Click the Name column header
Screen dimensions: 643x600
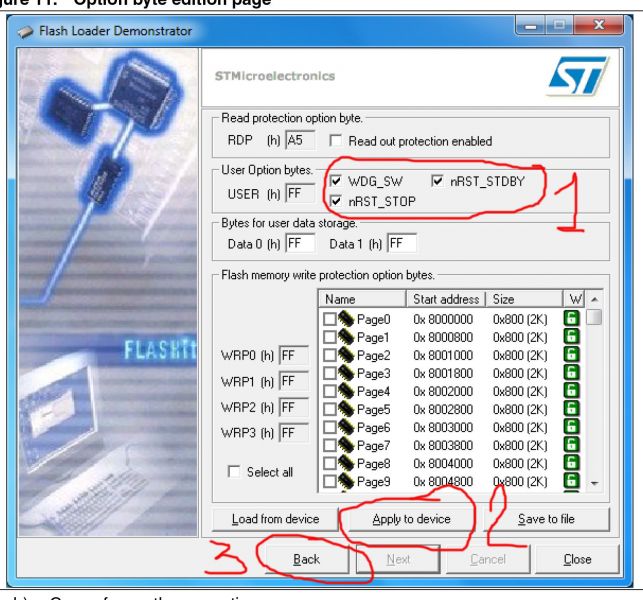tap(363, 299)
